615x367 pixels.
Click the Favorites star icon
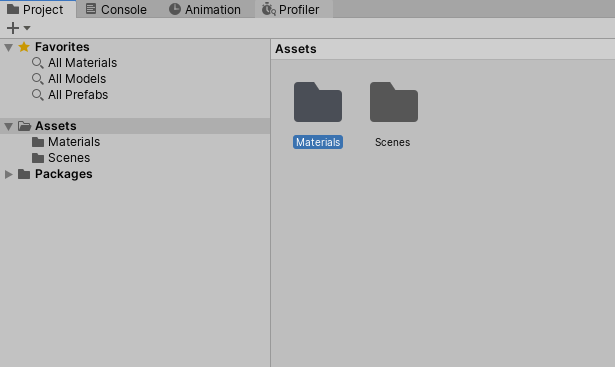pos(24,47)
